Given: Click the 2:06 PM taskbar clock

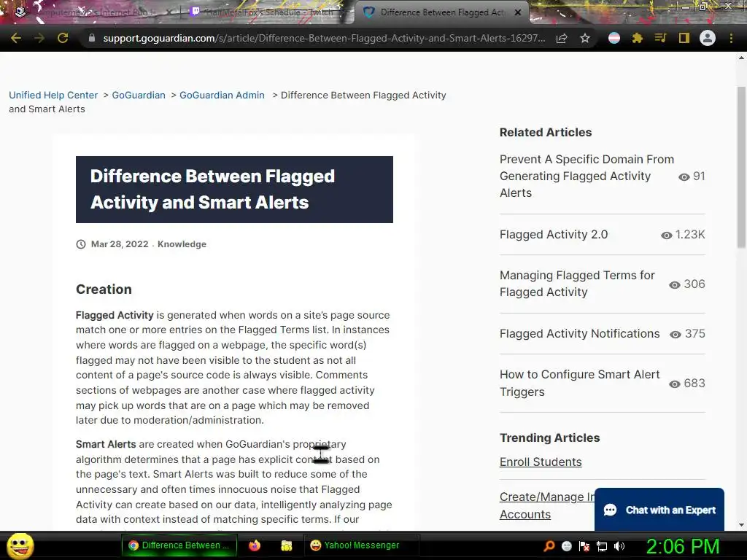Looking at the screenshot, I should coord(683,546).
